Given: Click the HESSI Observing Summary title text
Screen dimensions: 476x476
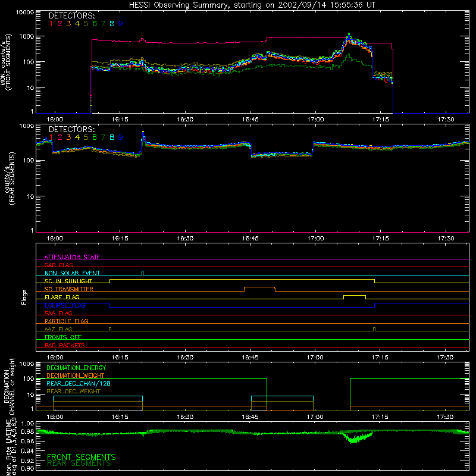Looking at the screenshot, I should (x=252, y=5).
